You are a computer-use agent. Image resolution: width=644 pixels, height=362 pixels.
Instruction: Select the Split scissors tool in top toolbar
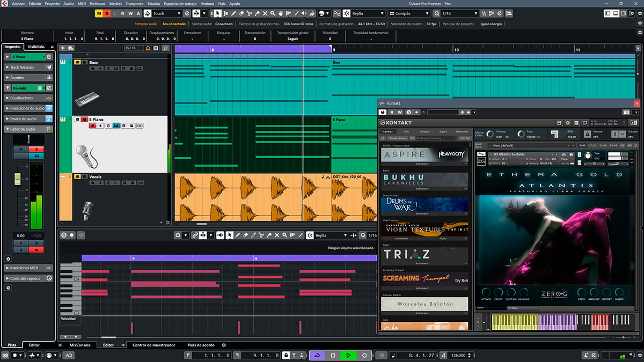pyautogui.click(x=249, y=13)
